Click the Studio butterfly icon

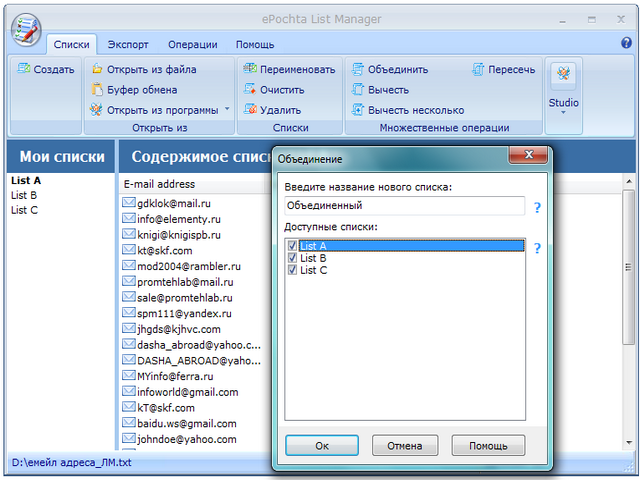pyautogui.click(x=563, y=73)
